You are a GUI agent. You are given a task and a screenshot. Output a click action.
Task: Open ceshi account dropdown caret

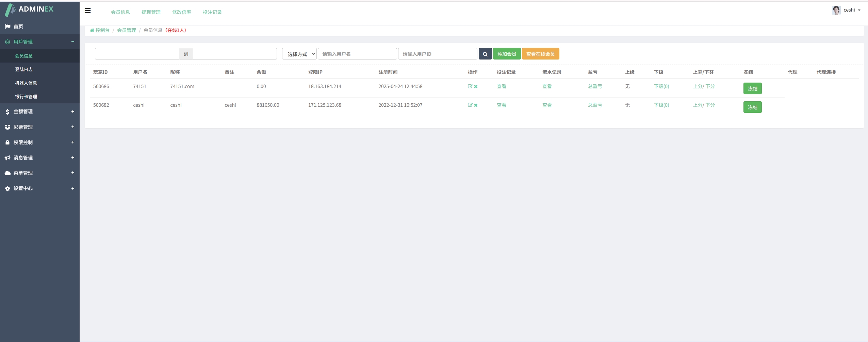tap(859, 10)
